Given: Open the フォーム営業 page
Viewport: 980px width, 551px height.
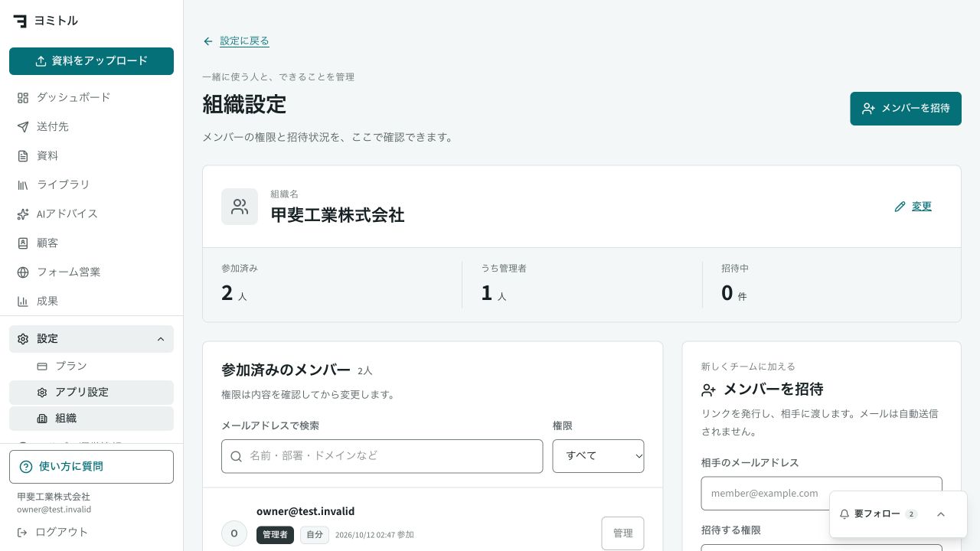Looking at the screenshot, I should 92,272.
